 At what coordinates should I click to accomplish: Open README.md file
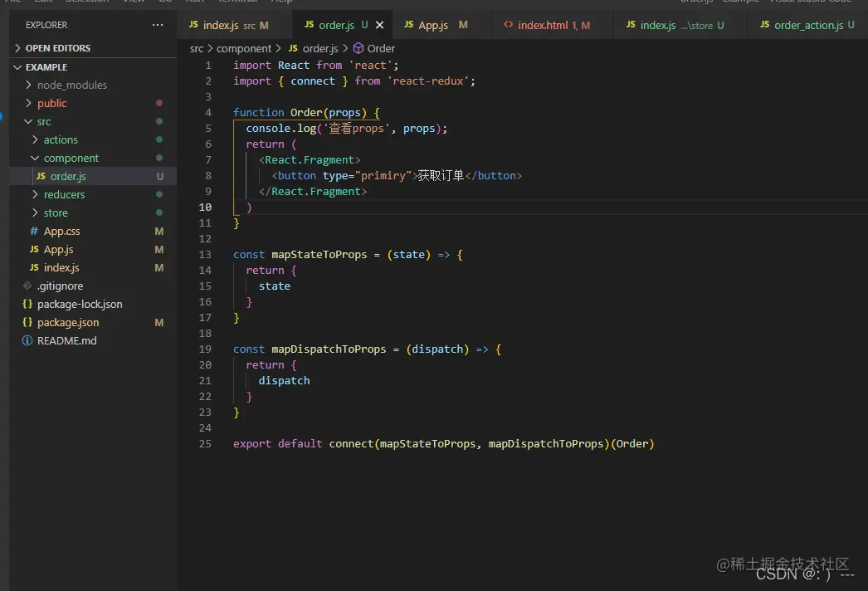[x=93, y=341]
